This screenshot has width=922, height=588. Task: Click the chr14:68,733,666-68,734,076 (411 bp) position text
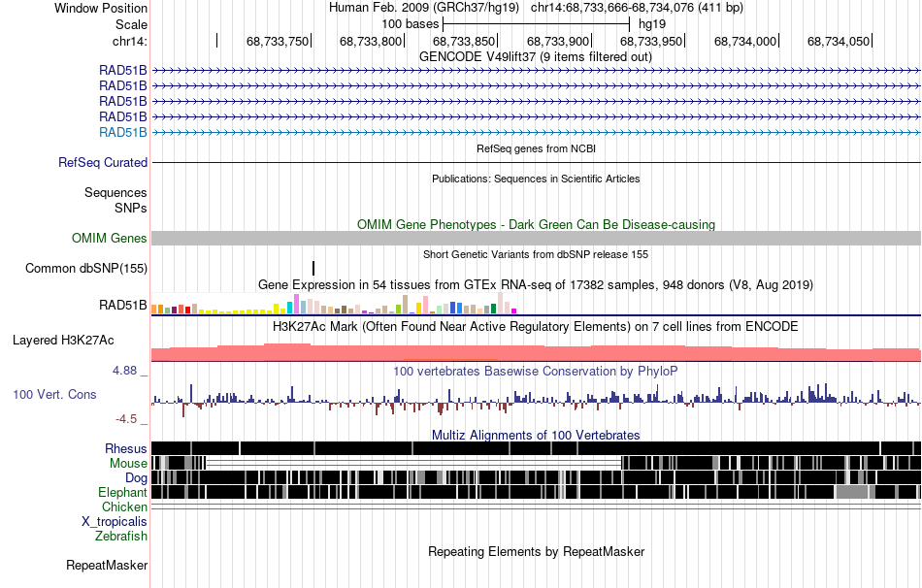[637, 8]
